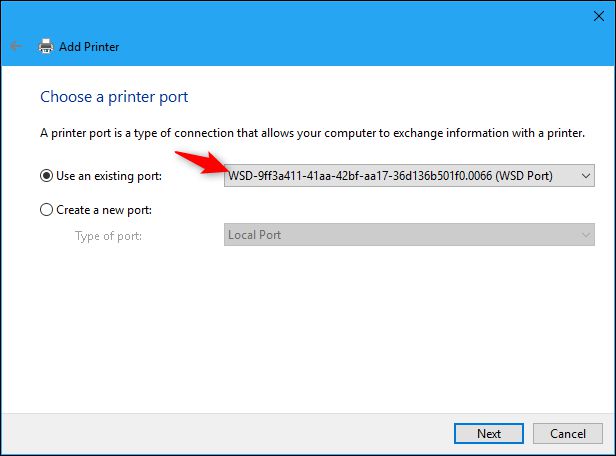Choose the "Create a new port" radio button

coord(46,210)
